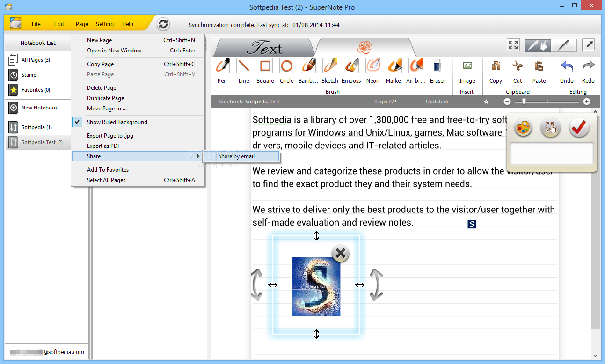Screen dimensions: 605x364
Task: Remove the image with X button
Action: pyautogui.click(x=340, y=254)
